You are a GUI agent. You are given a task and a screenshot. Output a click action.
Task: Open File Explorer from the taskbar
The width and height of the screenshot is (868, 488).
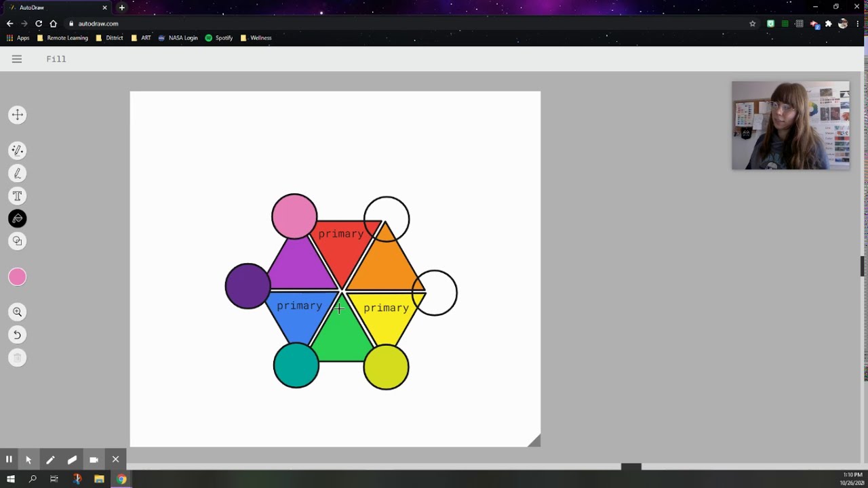[x=99, y=479]
